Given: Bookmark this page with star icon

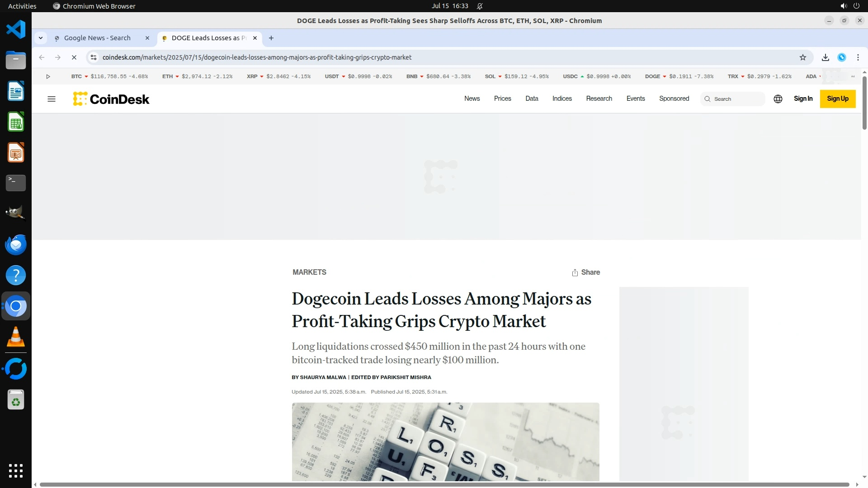Looking at the screenshot, I should pyautogui.click(x=803, y=57).
